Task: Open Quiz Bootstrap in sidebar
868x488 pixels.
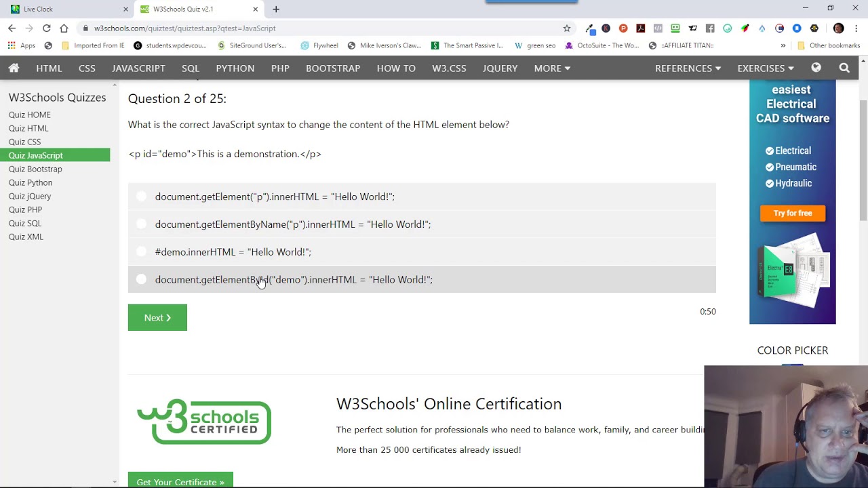Action: tap(35, 169)
